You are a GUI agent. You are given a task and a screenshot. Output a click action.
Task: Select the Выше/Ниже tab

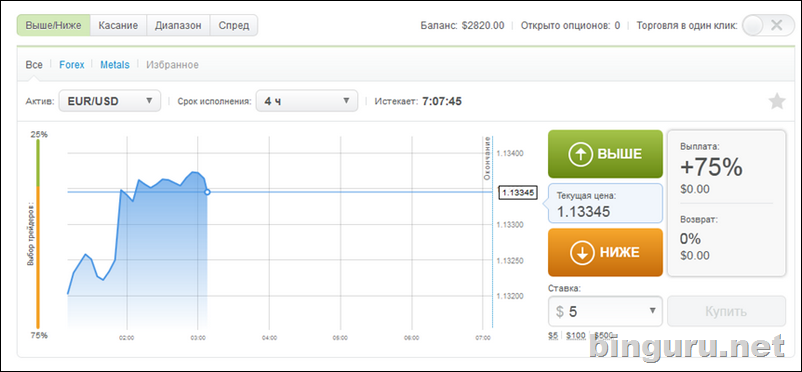coord(54,25)
